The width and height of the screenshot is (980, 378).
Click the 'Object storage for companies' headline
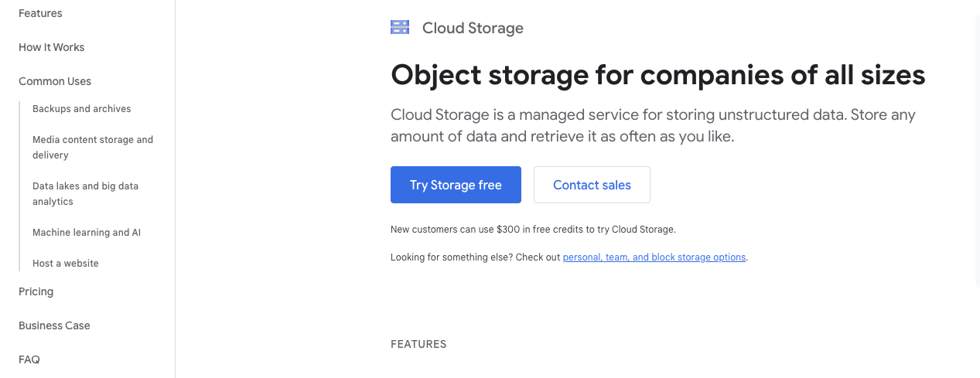tap(657, 75)
